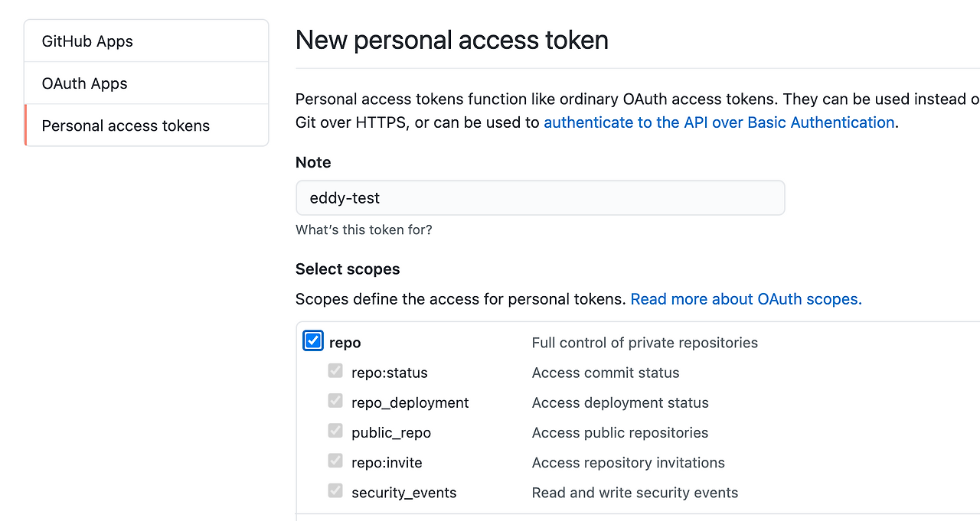The height and width of the screenshot is (521, 980).
Task: Open the Basic Authentication documentation link
Action: pos(719,122)
